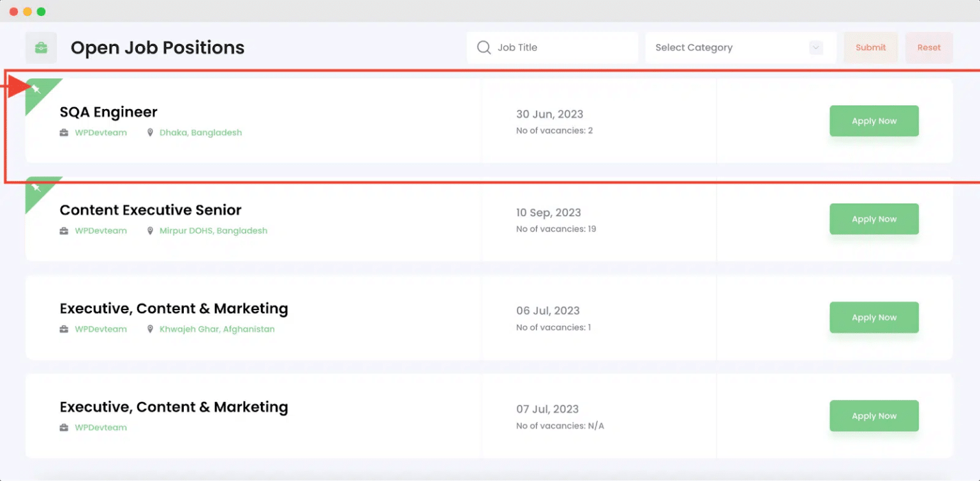Screen dimensions: 980x481
Task: Click Apply Now for SQA Engineer
Action: pos(873,121)
